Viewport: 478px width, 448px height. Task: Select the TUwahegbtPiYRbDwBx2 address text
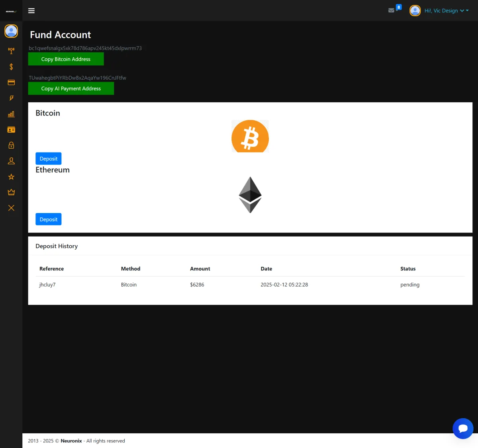(x=77, y=78)
